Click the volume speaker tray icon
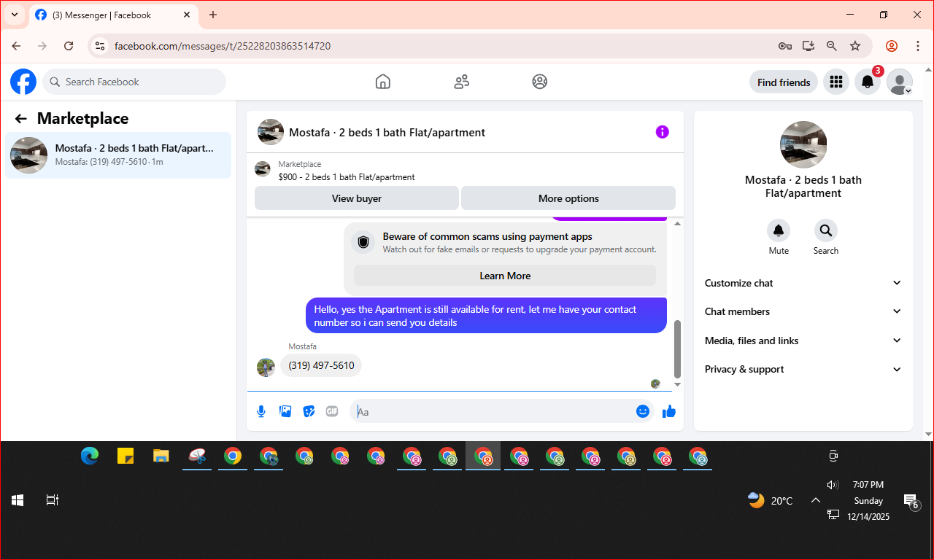This screenshot has height=560, width=934. click(x=833, y=485)
